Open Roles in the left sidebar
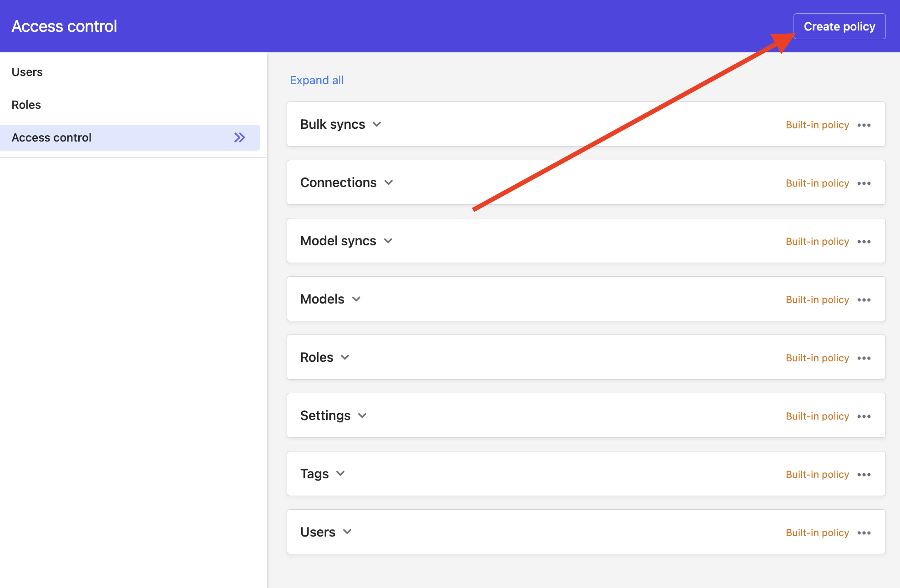 26,105
